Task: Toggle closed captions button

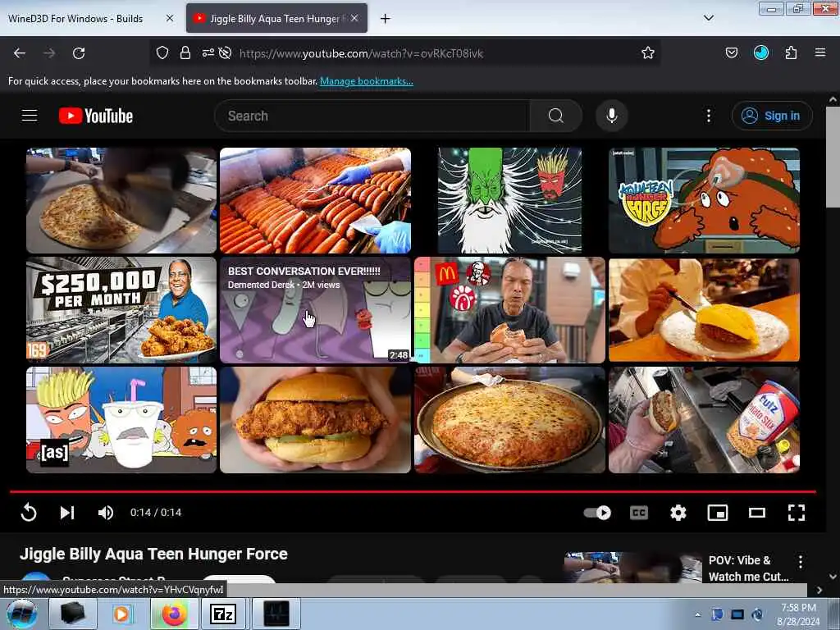Action: click(x=638, y=513)
